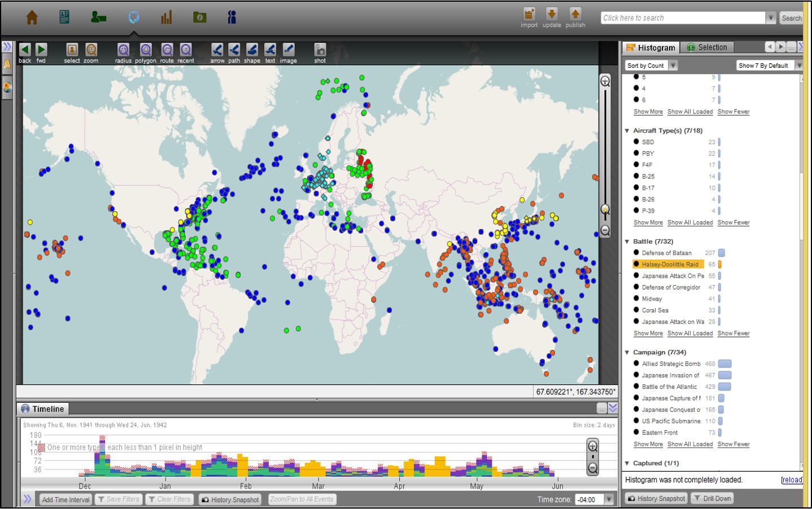Click the search input field
This screenshot has height=509, width=812.
pyautogui.click(x=682, y=18)
